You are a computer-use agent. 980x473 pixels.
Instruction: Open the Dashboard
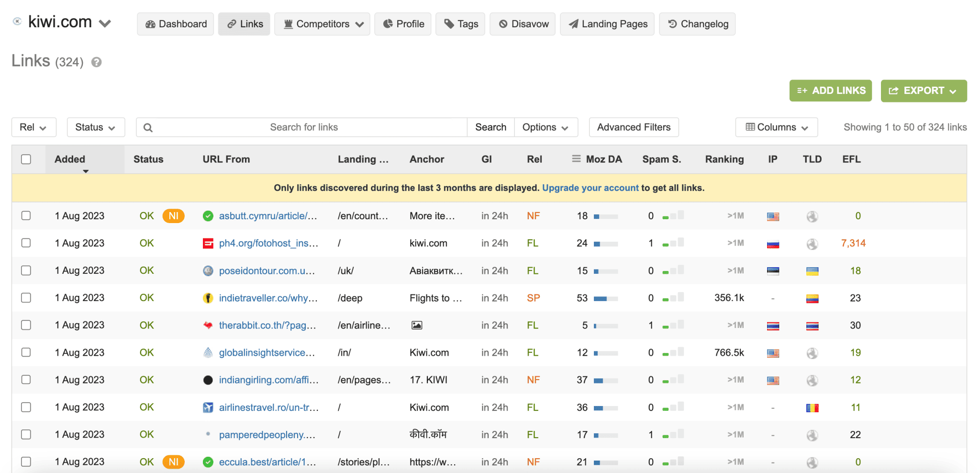click(175, 23)
